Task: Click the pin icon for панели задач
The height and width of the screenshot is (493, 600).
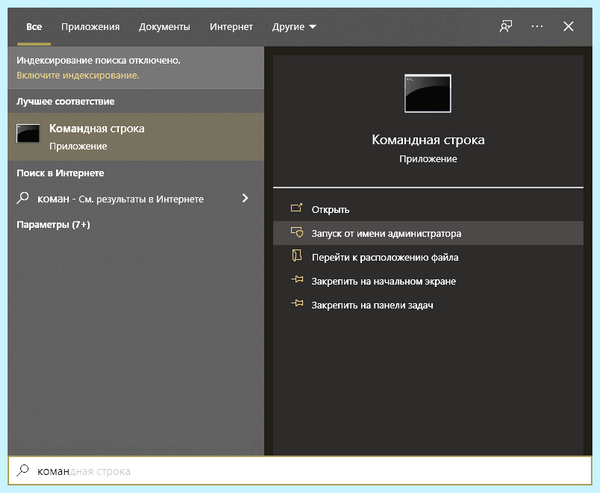Action: coord(297,304)
